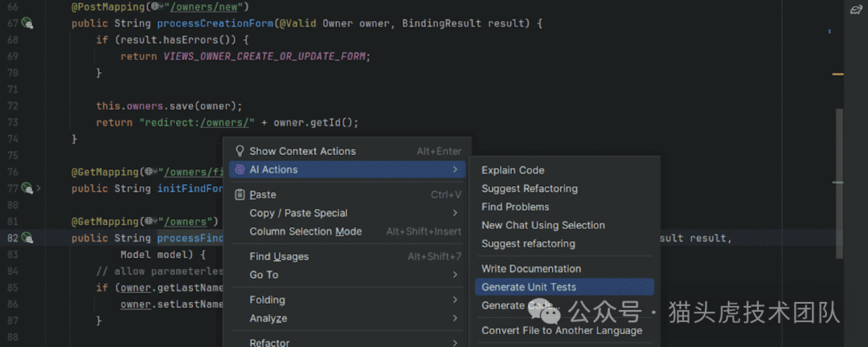Click the gutter icon on line 77
Screen dimensions: 868x347
pos(27,189)
